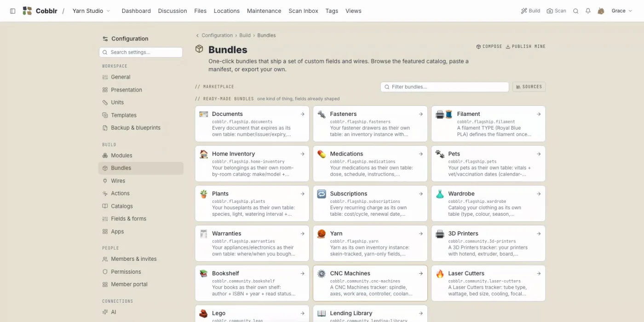Open the Discussion tab

[172, 11]
